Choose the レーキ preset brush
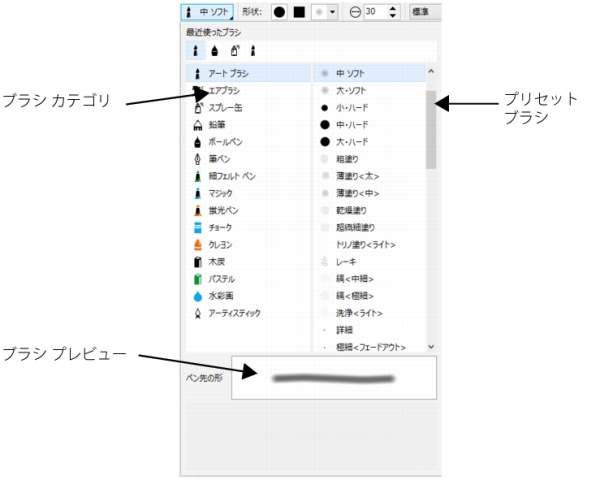Image resolution: width=600 pixels, height=480 pixels. [x=346, y=262]
